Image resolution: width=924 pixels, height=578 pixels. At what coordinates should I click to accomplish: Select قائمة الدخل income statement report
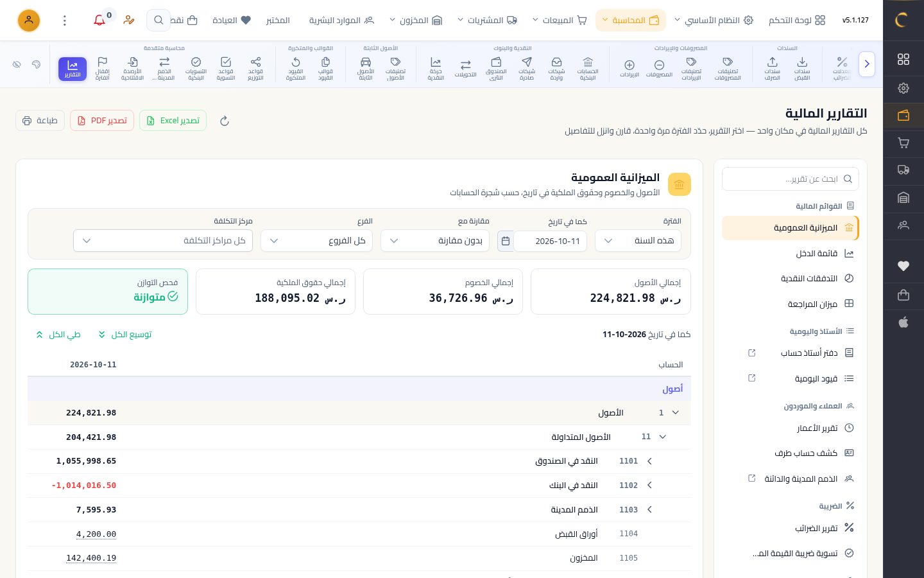pyautogui.click(x=791, y=254)
